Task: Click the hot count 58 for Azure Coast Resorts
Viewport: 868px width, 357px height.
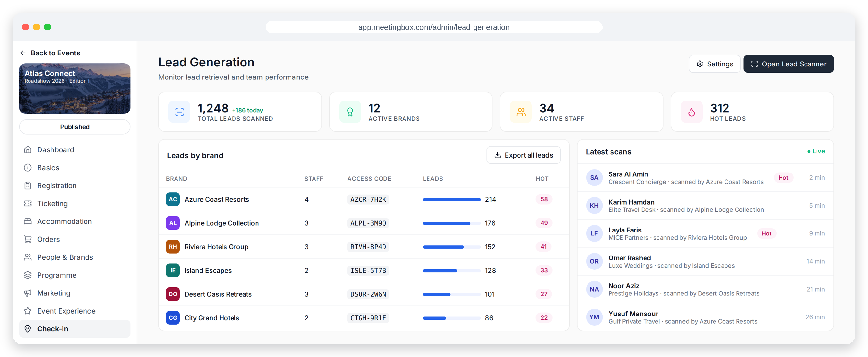Action: 544,199
